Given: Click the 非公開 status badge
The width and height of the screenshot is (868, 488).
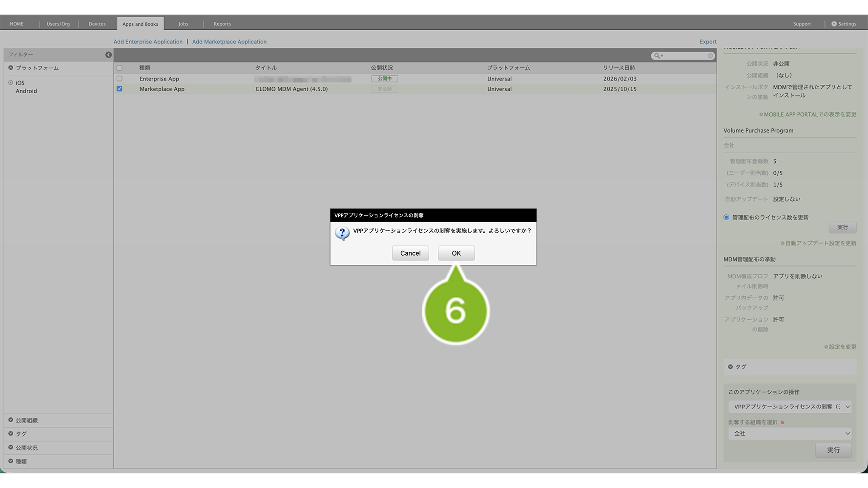Looking at the screenshot, I should (384, 89).
